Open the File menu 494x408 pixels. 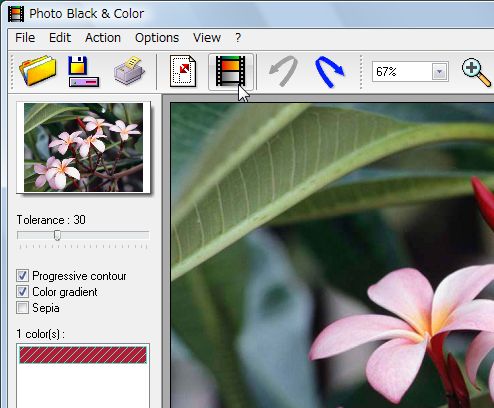[25, 38]
